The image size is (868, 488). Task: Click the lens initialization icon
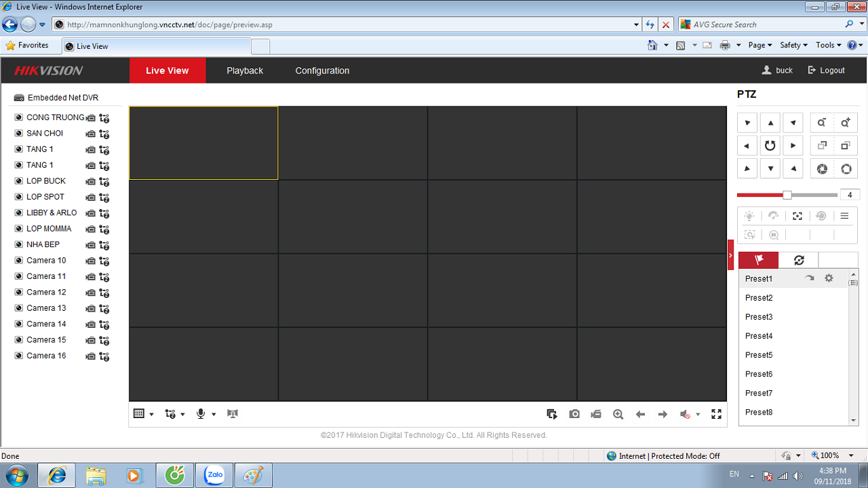pyautogui.click(x=821, y=216)
